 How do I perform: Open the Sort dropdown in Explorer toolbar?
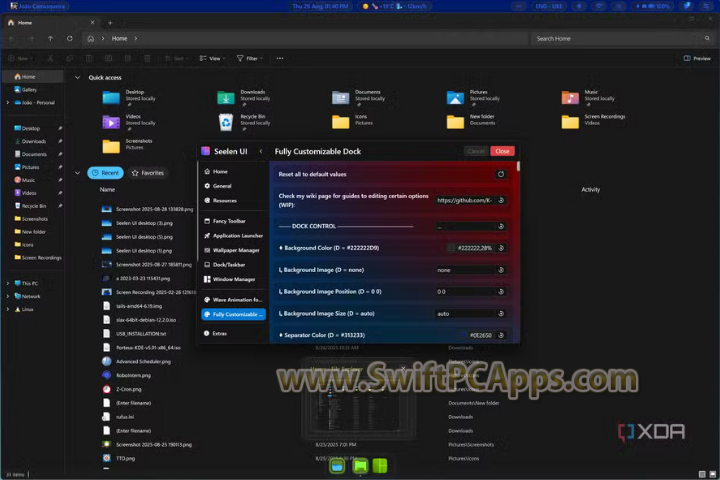[176, 58]
